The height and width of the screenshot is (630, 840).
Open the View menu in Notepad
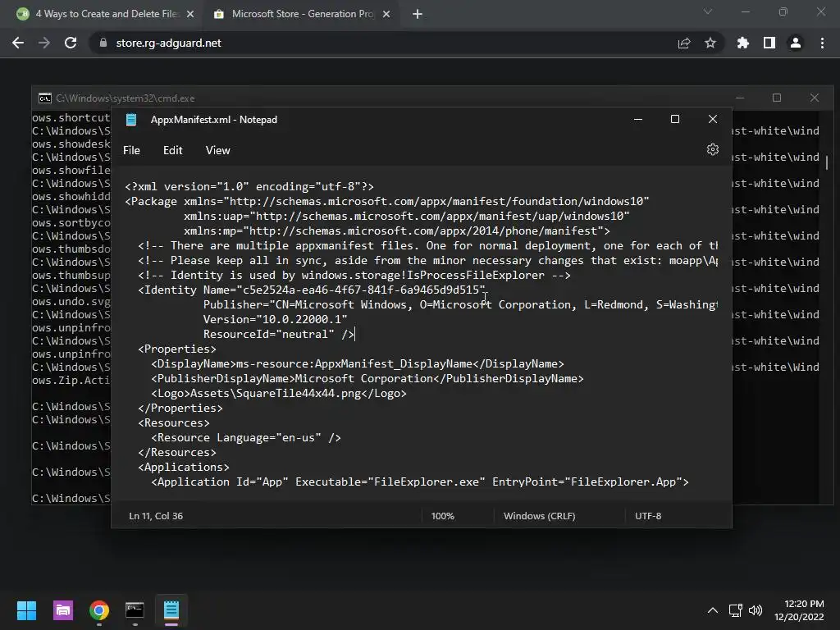pyautogui.click(x=217, y=151)
